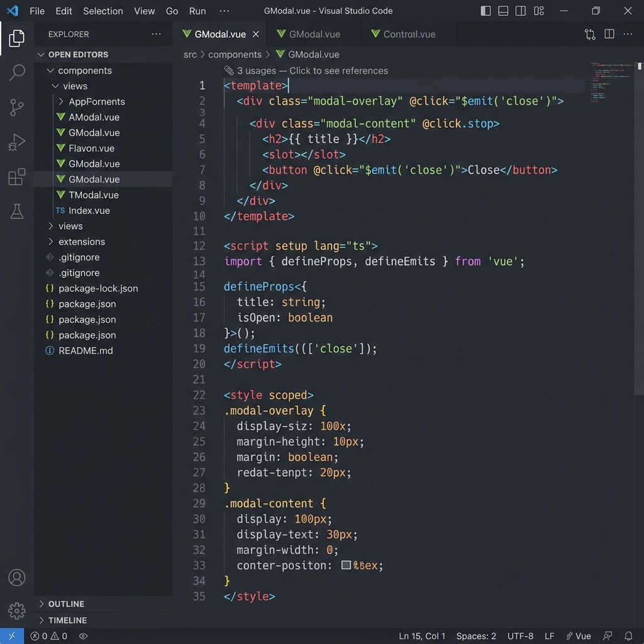Screen dimensions: 644x644
Task: Click the errors and warnings count indicator
Action: pos(49,636)
